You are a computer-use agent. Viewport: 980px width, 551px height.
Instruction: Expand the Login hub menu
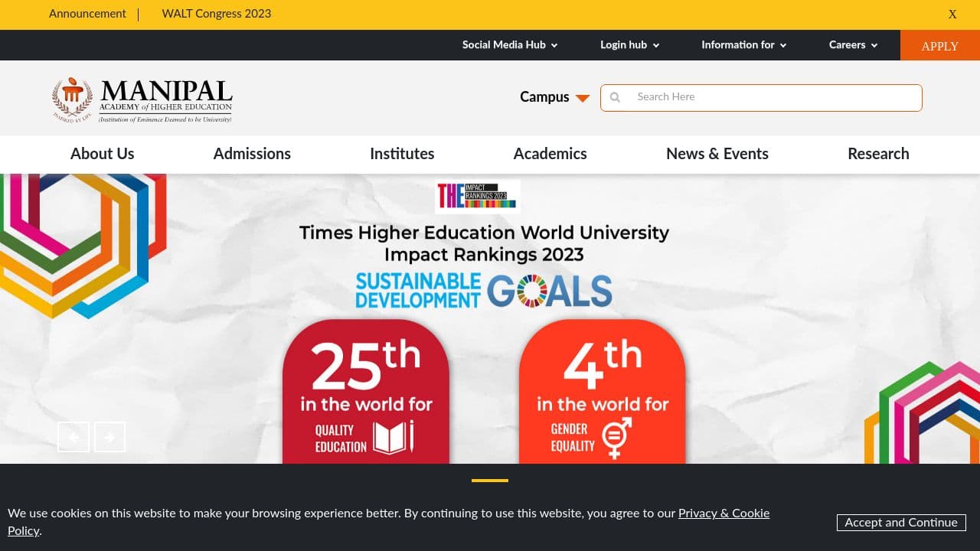629,44
